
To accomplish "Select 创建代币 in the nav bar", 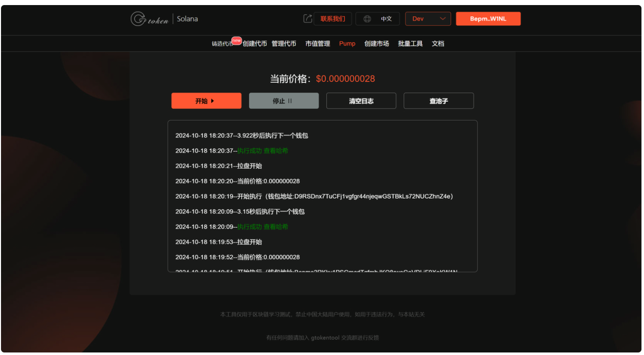I will pyautogui.click(x=255, y=43).
